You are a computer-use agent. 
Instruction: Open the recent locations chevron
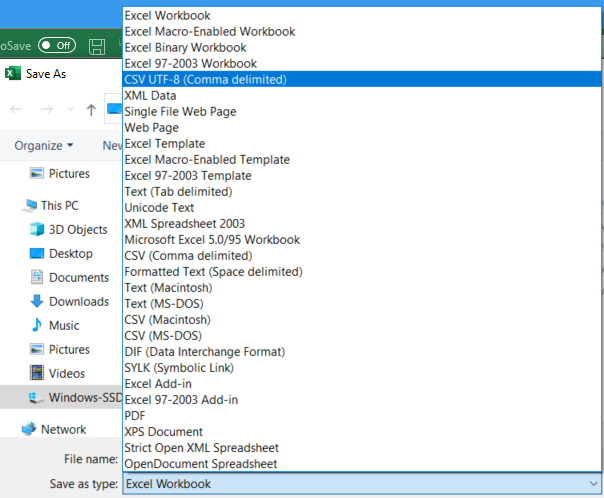[x=70, y=109]
